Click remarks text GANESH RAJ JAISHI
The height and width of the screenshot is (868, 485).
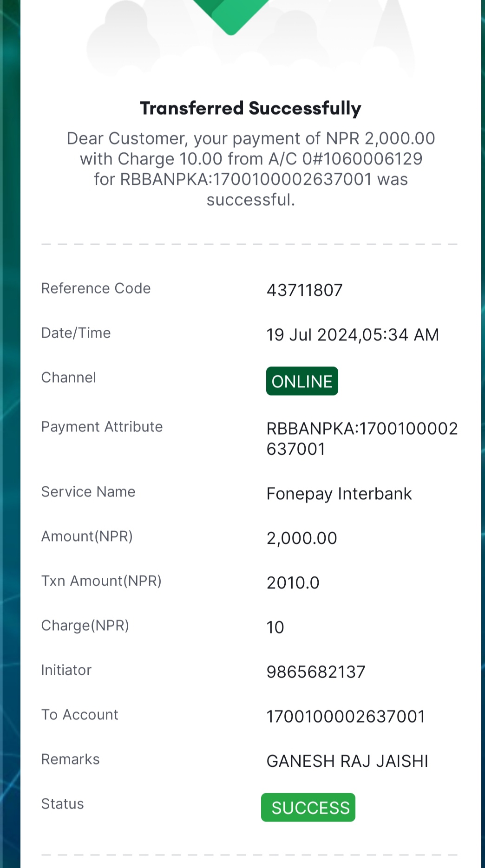point(347,761)
